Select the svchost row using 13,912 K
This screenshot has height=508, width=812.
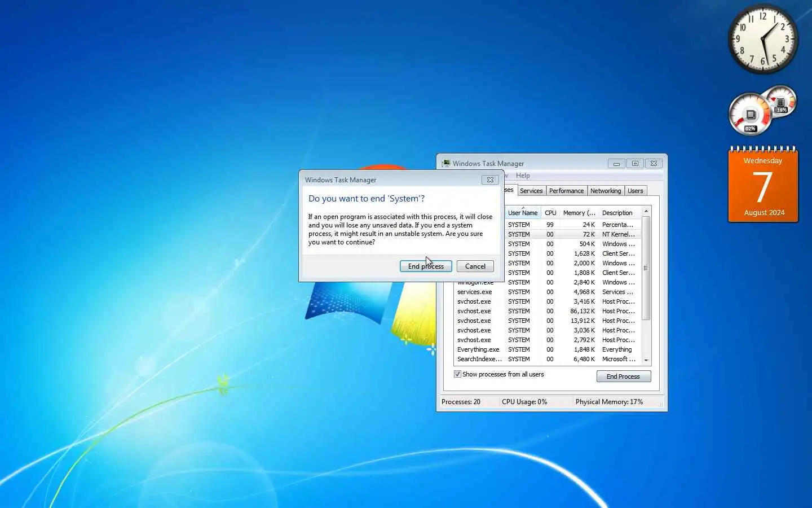click(x=548, y=321)
